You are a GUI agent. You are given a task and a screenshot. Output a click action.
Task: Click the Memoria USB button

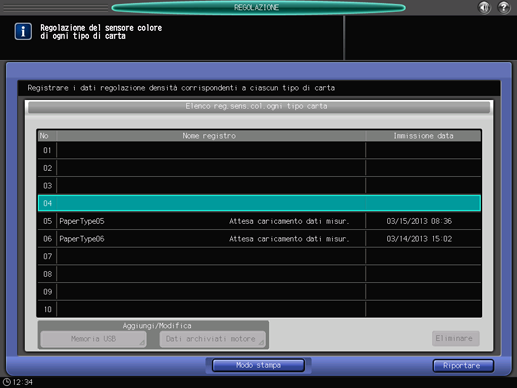(x=93, y=339)
